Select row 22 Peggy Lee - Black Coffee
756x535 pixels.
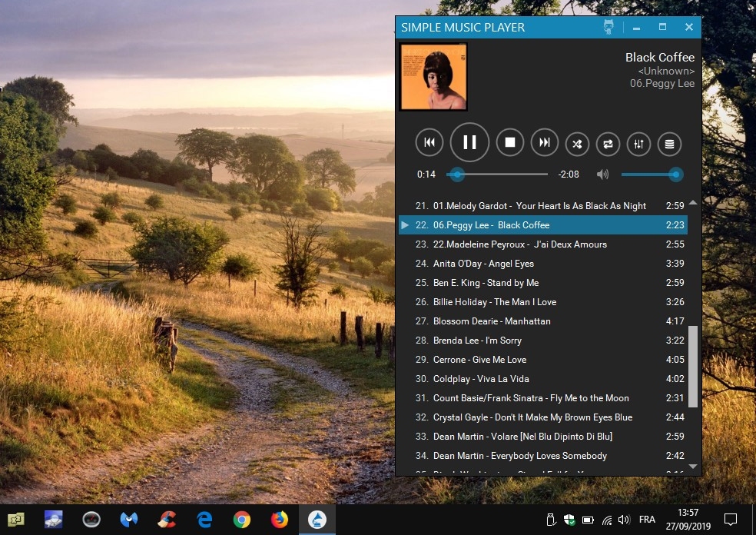(543, 224)
